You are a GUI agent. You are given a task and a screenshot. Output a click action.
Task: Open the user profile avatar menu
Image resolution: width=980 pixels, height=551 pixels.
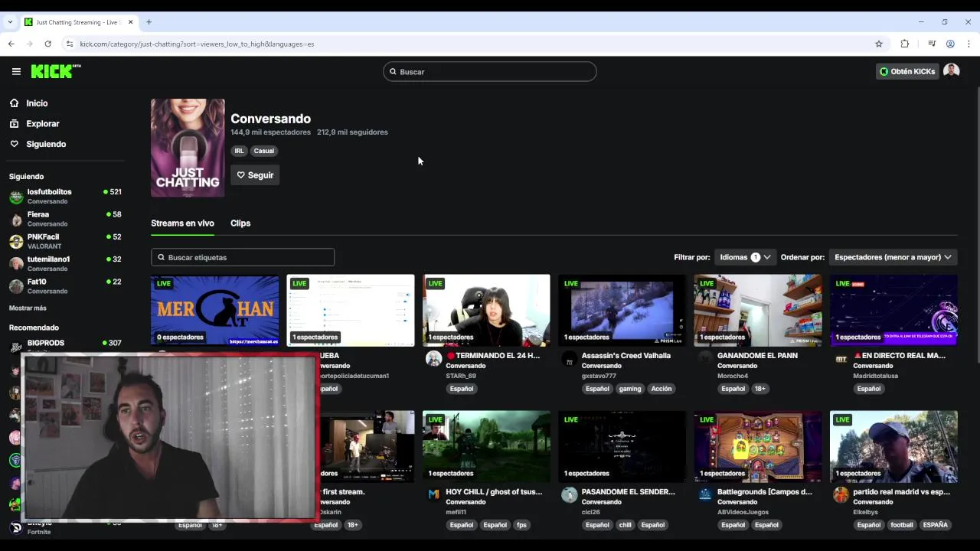pyautogui.click(x=952, y=71)
